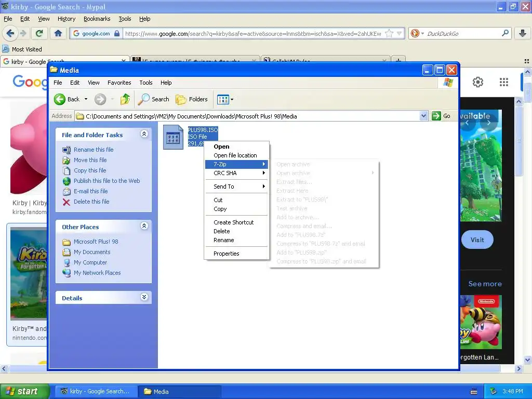Open Mypal downloads arrow icon
Viewport: 532px width, 399px height.
tap(523, 33)
